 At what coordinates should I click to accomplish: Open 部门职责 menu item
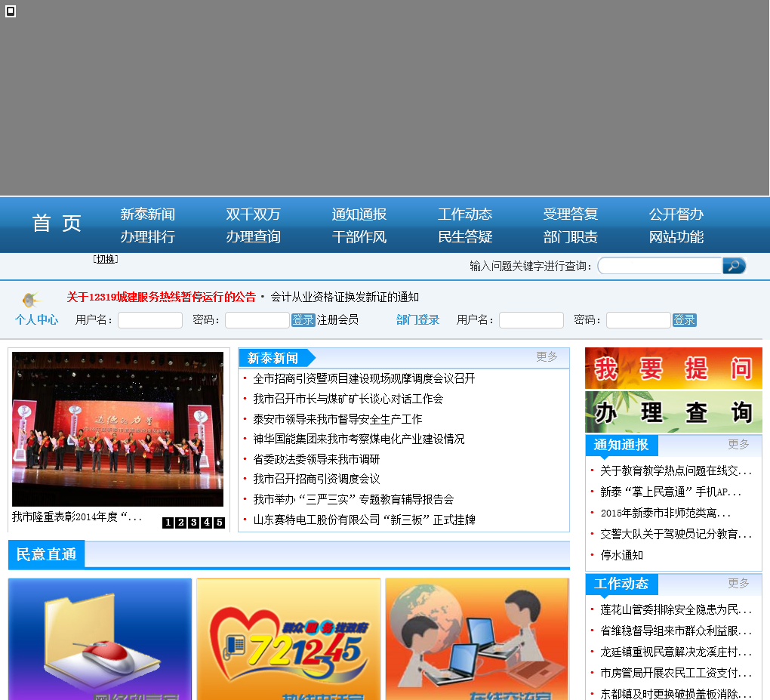[x=571, y=237]
